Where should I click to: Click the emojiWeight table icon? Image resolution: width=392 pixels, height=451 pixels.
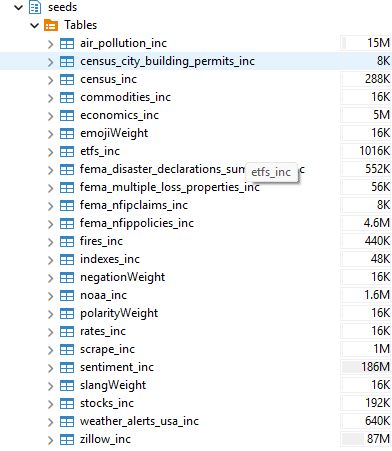(x=67, y=133)
